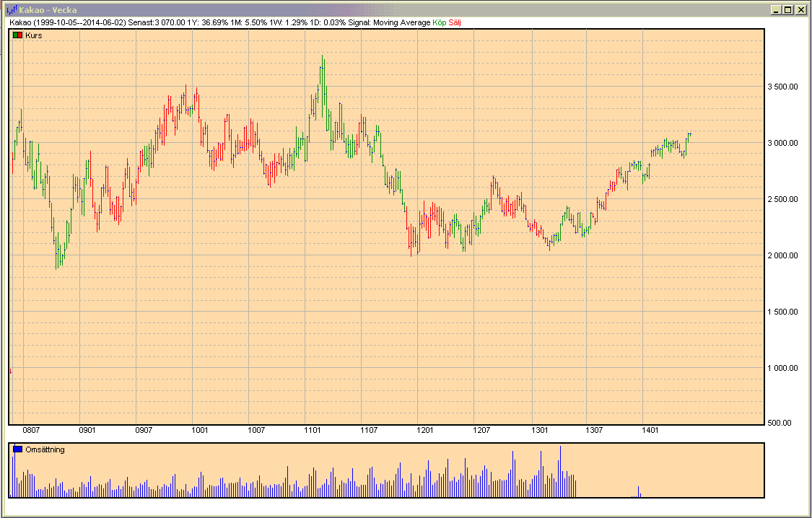This screenshot has width=812, height=518.
Task: Click the 1401 date label on axis
Action: point(650,430)
